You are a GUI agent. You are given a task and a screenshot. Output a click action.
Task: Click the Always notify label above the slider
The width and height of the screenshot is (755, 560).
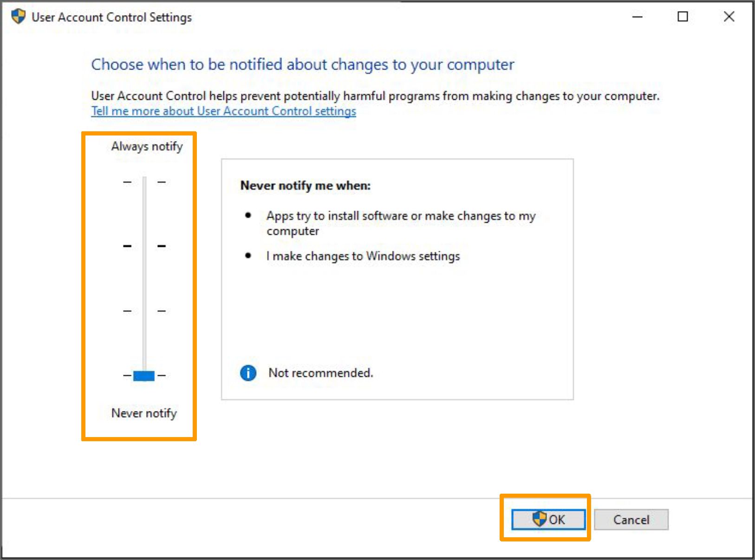click(x=147, y=147)
